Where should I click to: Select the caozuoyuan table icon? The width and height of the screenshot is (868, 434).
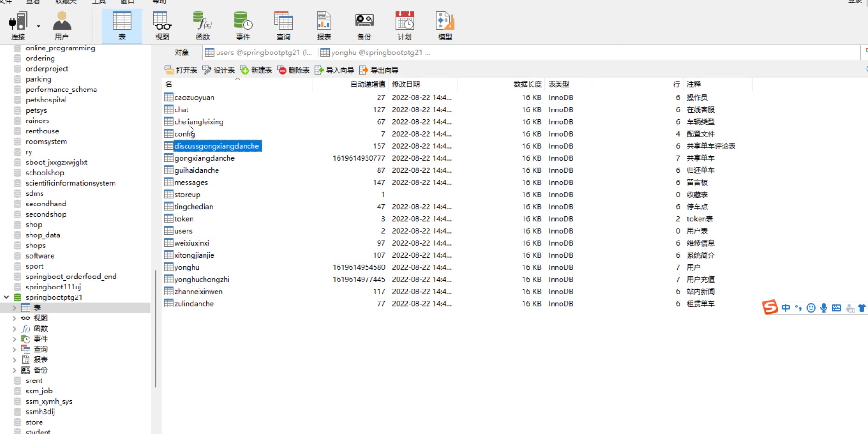pyautogui.click(x=169, y=97)
